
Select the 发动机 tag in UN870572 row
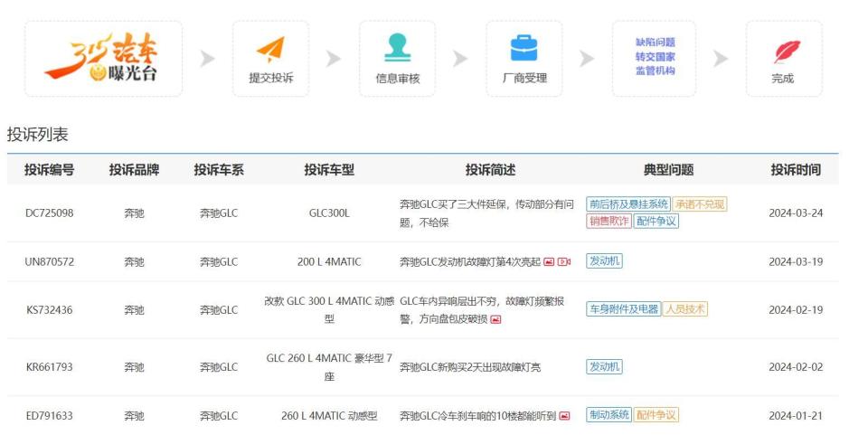click(x=604, y=261)
